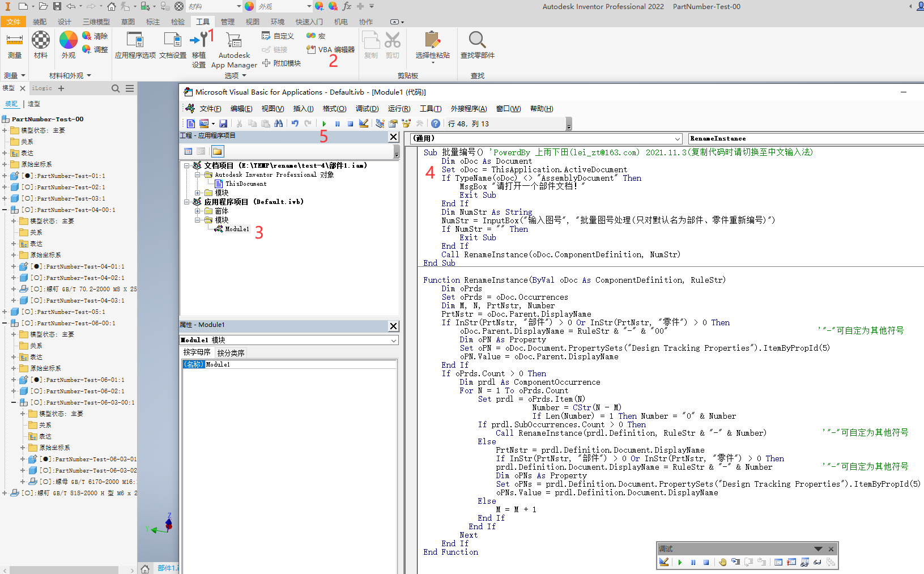Image resolution: width=924 pixels, height=574 pixels.
Task: Select the 管理 ribbon tab
Action: pyautogui.click(x=227, y=22)
